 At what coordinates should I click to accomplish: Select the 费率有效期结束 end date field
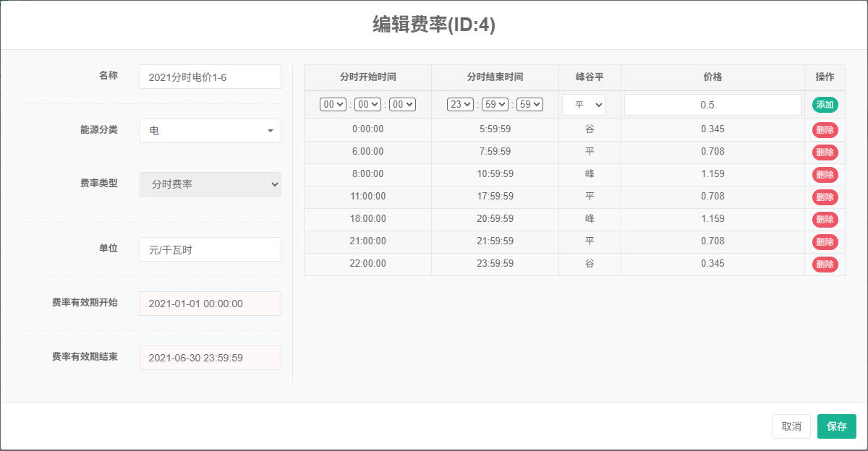click(x=210, y=358)
